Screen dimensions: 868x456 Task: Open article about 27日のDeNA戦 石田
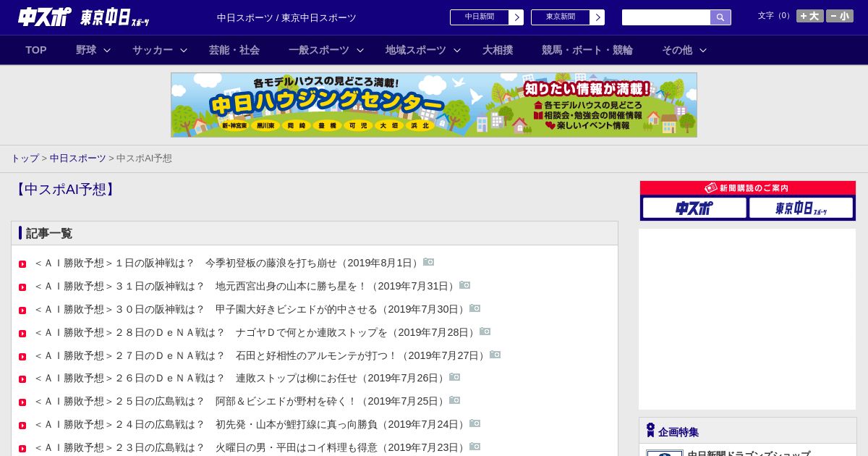(x=261, y=355)
